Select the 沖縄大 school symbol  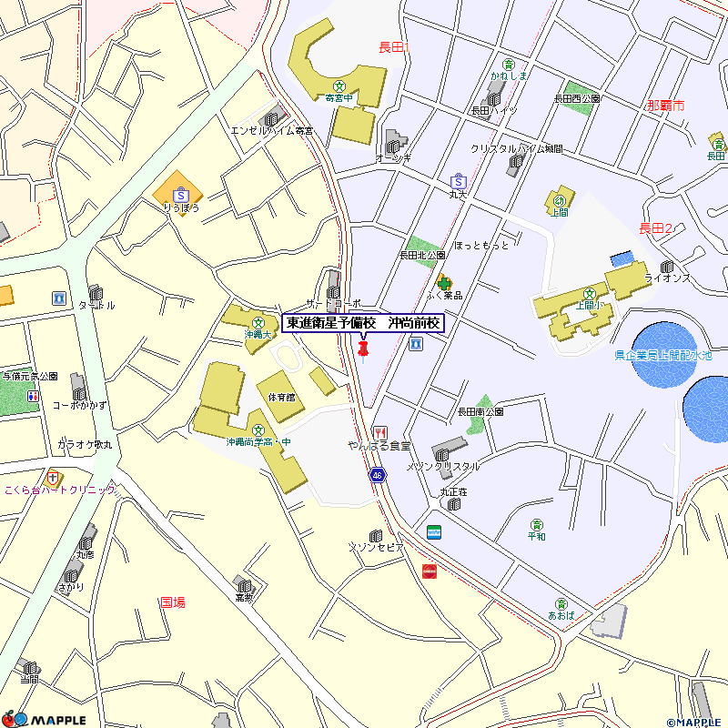[x=259, y=322]
